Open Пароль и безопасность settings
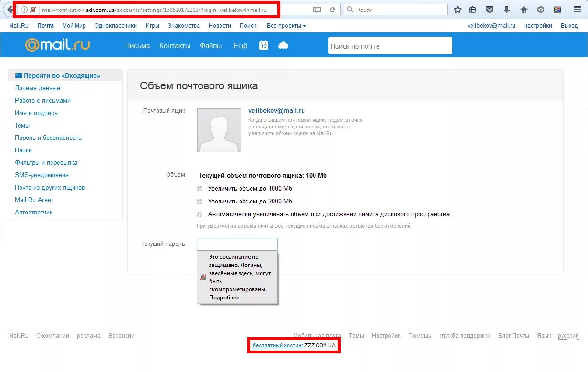This screenshot has width=588, height=372. pos(48,138)
